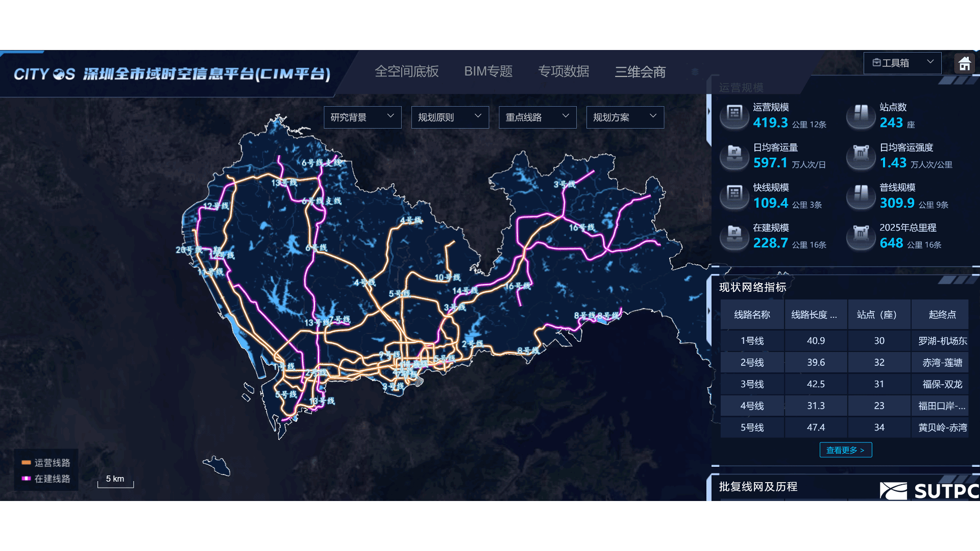Open the 工具箱 dropdown

click(902, 63)
